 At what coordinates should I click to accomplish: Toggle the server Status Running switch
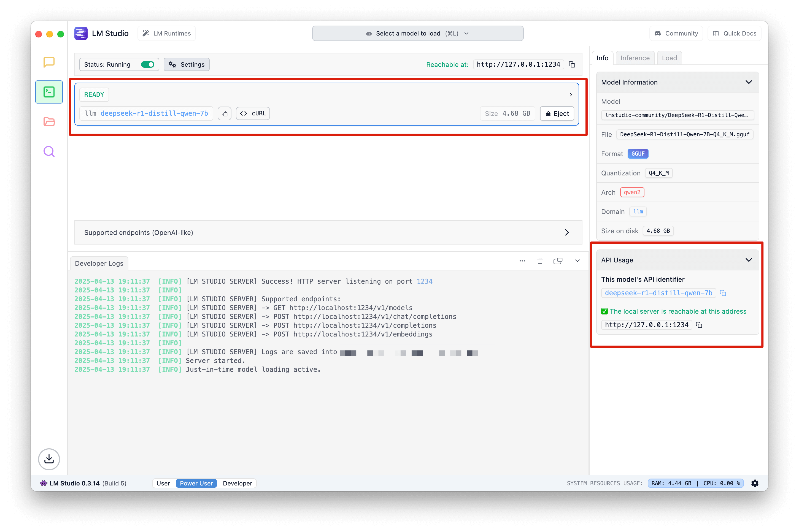tap(148, 64)
